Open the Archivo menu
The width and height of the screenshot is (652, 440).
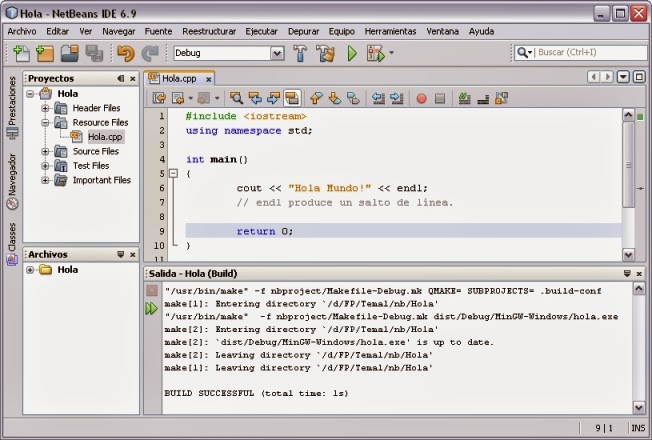point(22,31)
